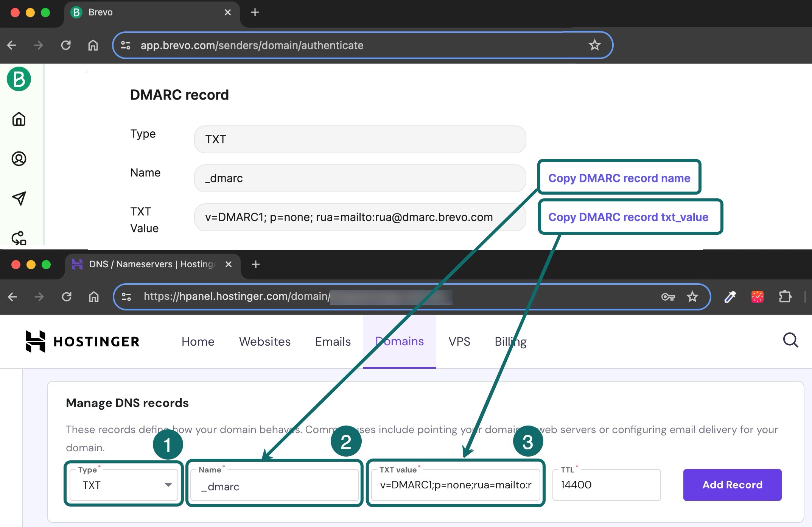Reload the Brevo browser page
The image size is (812, 527).
[x=66, y=45]
